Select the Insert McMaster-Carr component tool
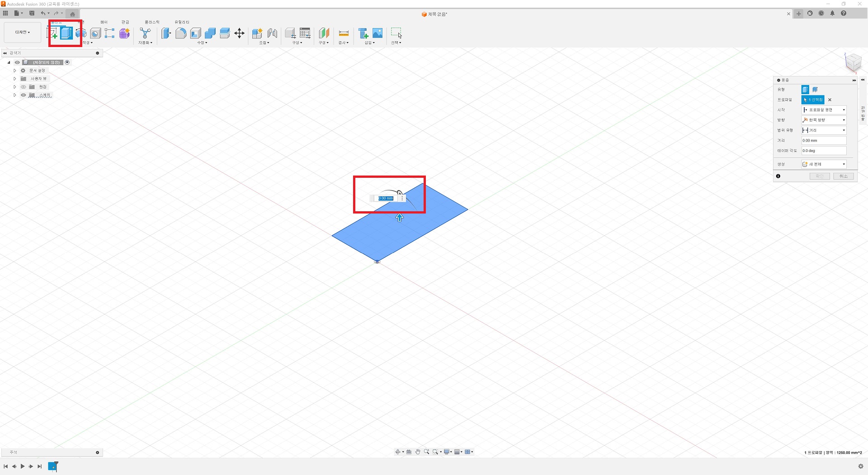Viewport: 868px width, 475px height. 363,33
